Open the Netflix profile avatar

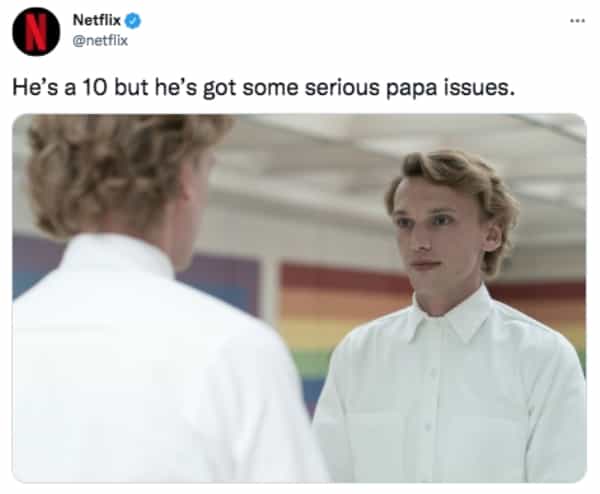[36, 31]
